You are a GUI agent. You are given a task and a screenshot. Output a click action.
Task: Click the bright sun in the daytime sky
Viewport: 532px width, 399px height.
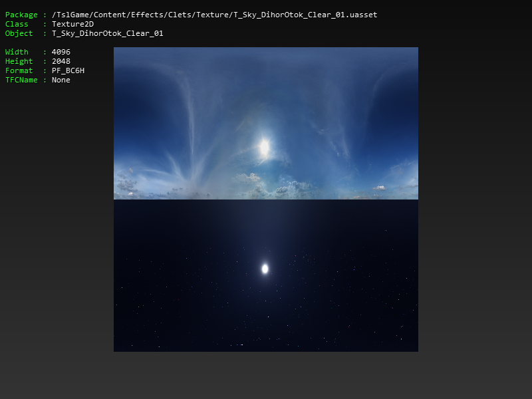(x=264, y=146)
